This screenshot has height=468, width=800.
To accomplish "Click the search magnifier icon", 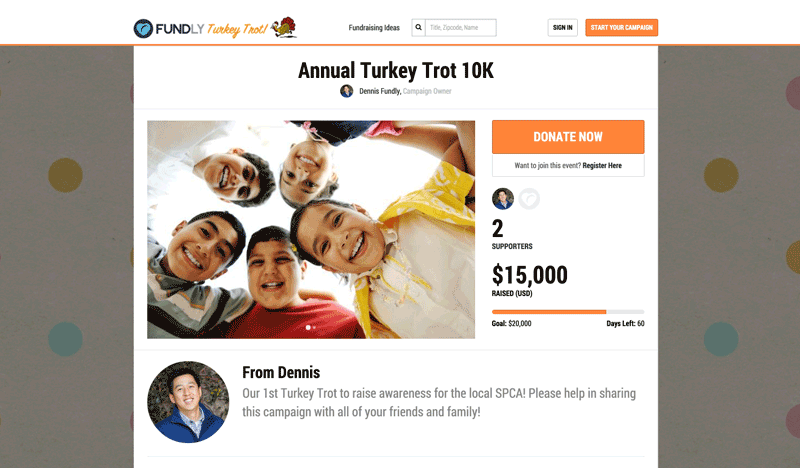I will point(418,28).
